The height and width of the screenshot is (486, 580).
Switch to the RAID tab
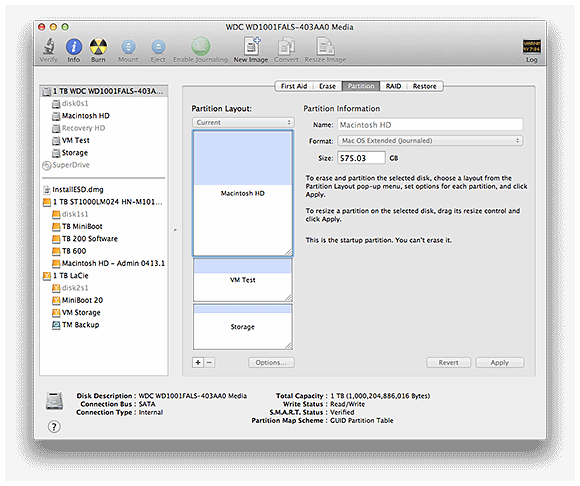coord(393,86)
